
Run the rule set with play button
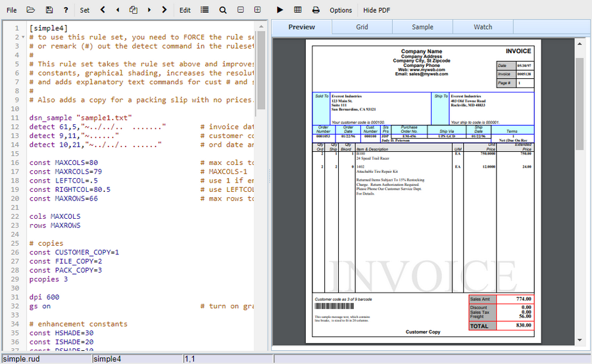click(280, 10)
